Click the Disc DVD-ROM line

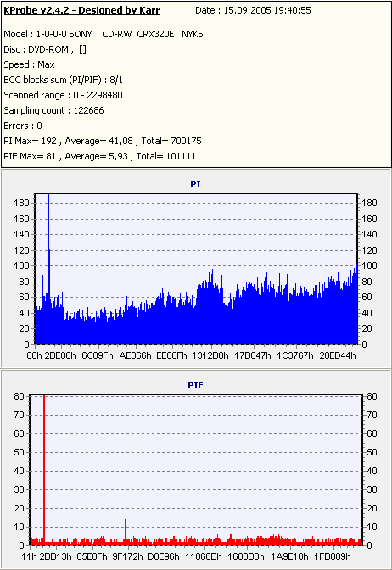pyautogui.click(x=45, y=49)
